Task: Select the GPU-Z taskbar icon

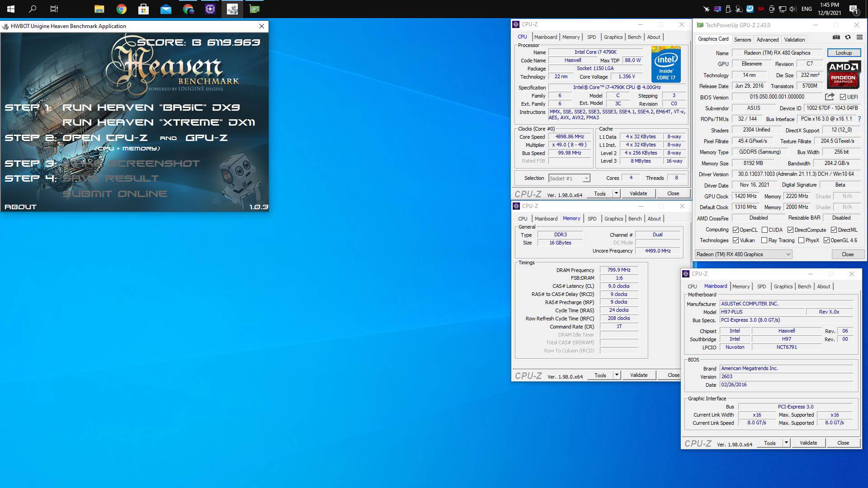Action: (255, 9)
